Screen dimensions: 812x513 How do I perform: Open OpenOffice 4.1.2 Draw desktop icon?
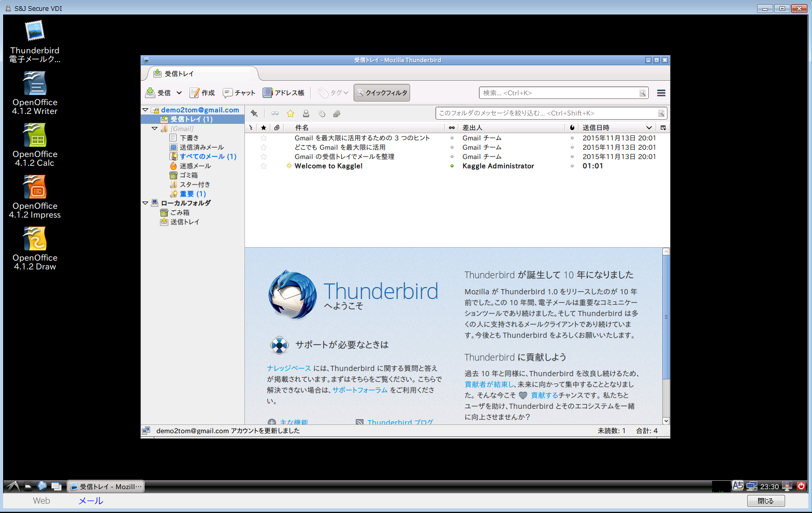35,249
